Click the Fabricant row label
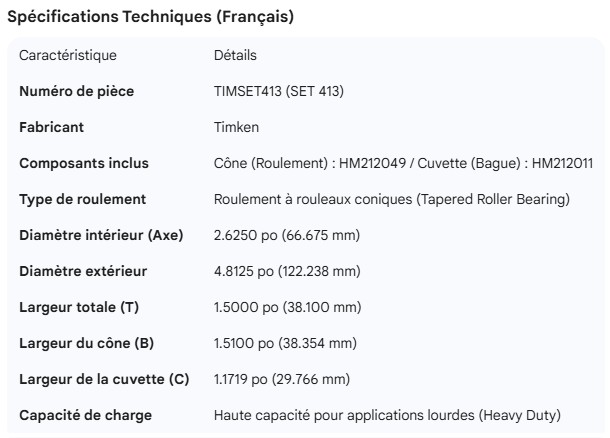 coord(52,127)
